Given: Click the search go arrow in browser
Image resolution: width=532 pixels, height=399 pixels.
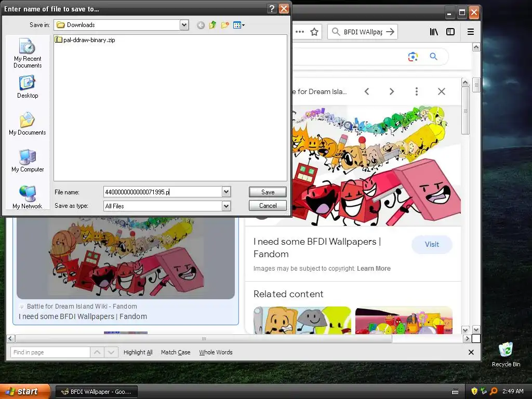Looking at the screenshot, I should pos(390,32).
